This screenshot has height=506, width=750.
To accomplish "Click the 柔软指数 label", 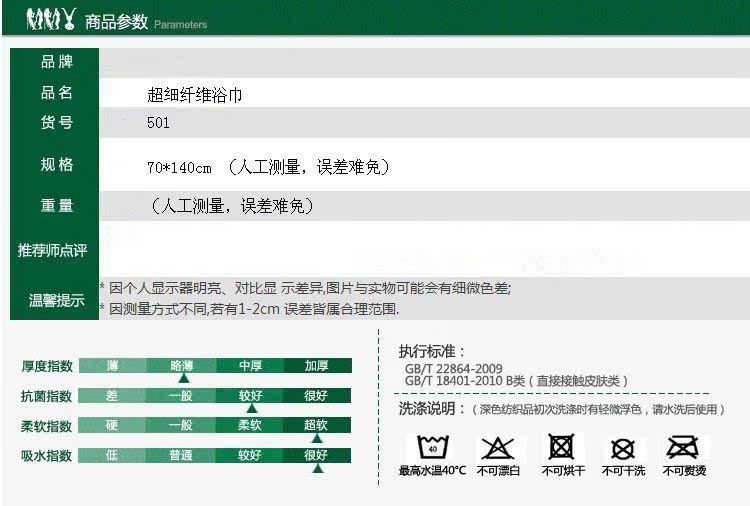I will (46, 426).
